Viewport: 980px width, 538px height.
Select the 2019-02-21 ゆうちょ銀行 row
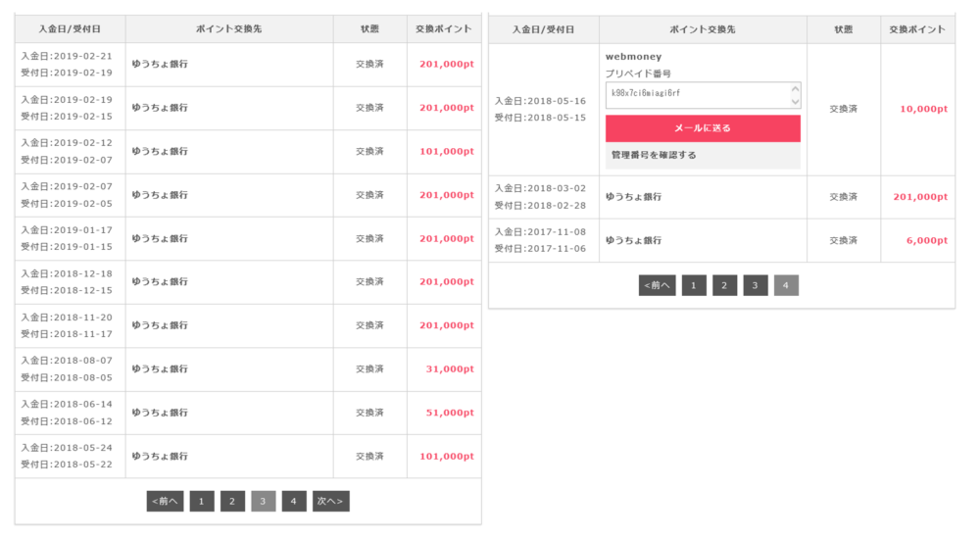248,65
